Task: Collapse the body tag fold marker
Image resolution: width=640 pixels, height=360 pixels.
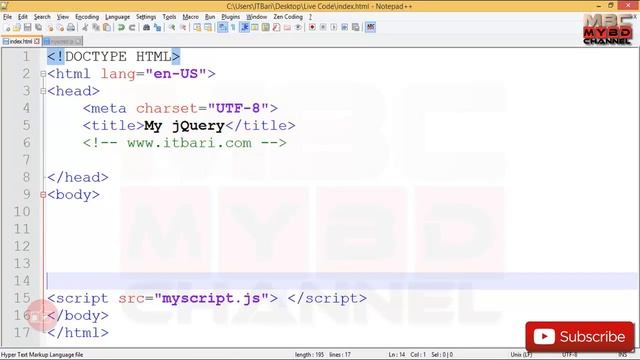Action: click(43, 195)
